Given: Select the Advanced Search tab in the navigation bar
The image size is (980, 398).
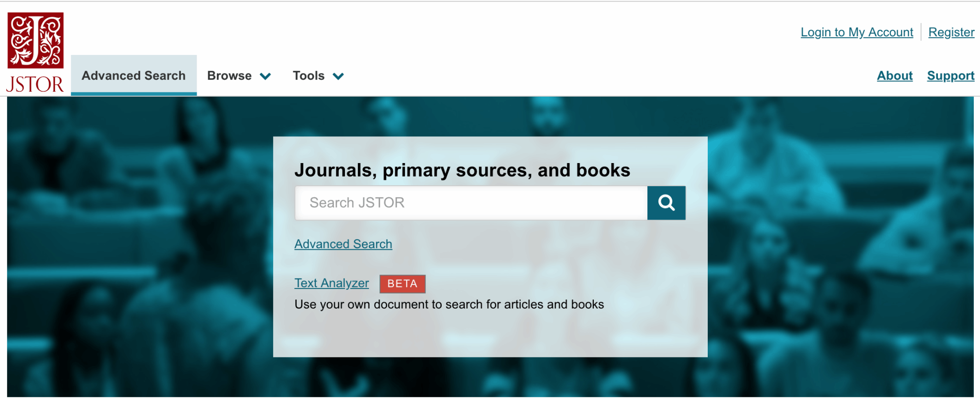Looking at the screenshot, I should click(x=134, y=76).
